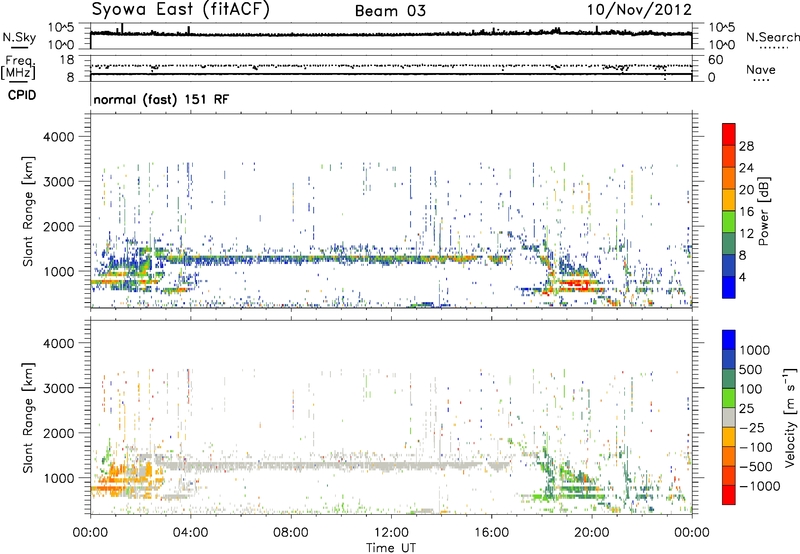
Task: Click the 'Power [dB]' colorbar title
Action: (763, 211)
